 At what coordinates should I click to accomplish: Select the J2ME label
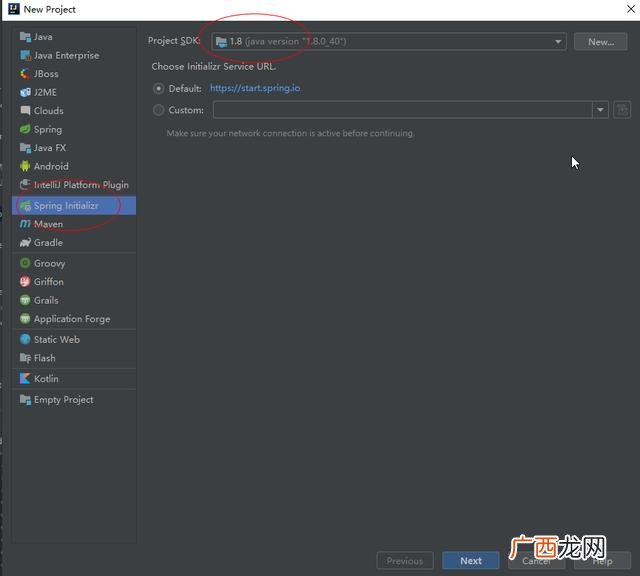(x=45, y=92)
